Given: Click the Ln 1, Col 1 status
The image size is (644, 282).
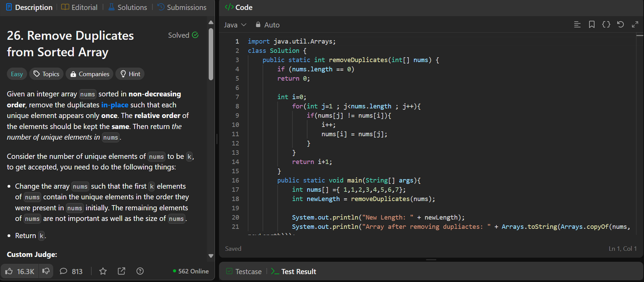Looking at the screenshot, I should click(623, 249).
